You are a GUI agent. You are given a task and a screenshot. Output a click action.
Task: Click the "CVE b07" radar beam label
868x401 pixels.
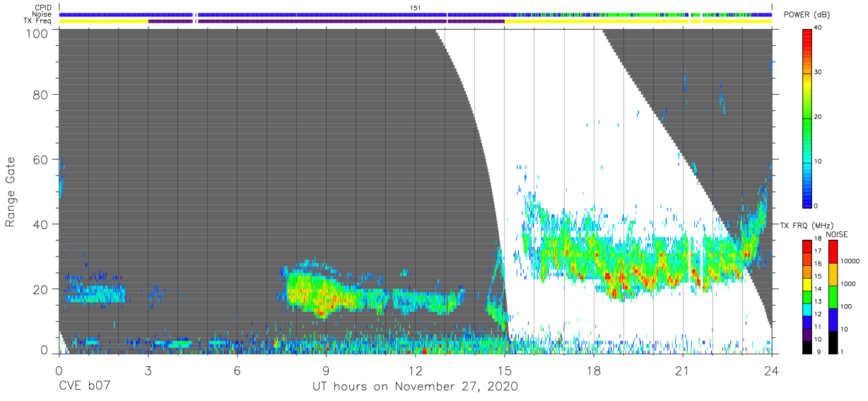[84, 387]
